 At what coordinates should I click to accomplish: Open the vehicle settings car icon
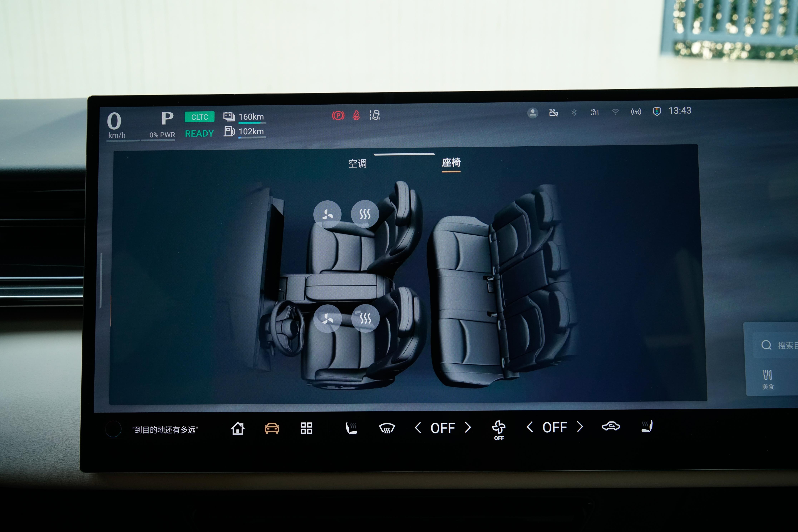pos(272,428)
